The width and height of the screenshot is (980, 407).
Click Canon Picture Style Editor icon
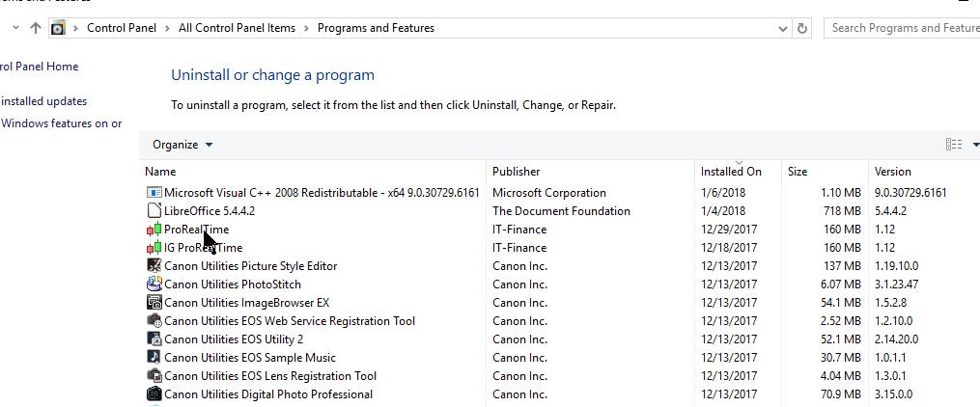(x=154, y=266)
